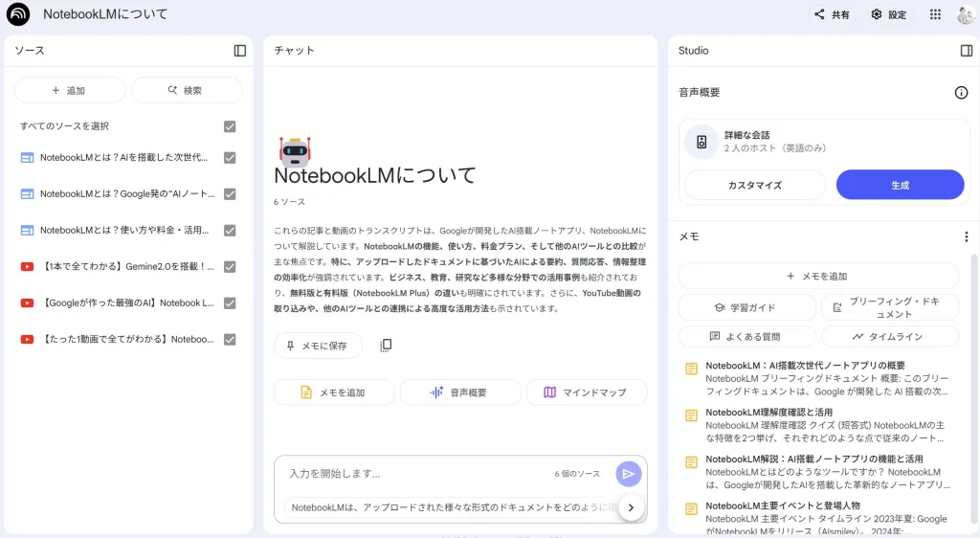Click note icon for NotebookLM理解度確認と活用

click(x=691, y=415)
